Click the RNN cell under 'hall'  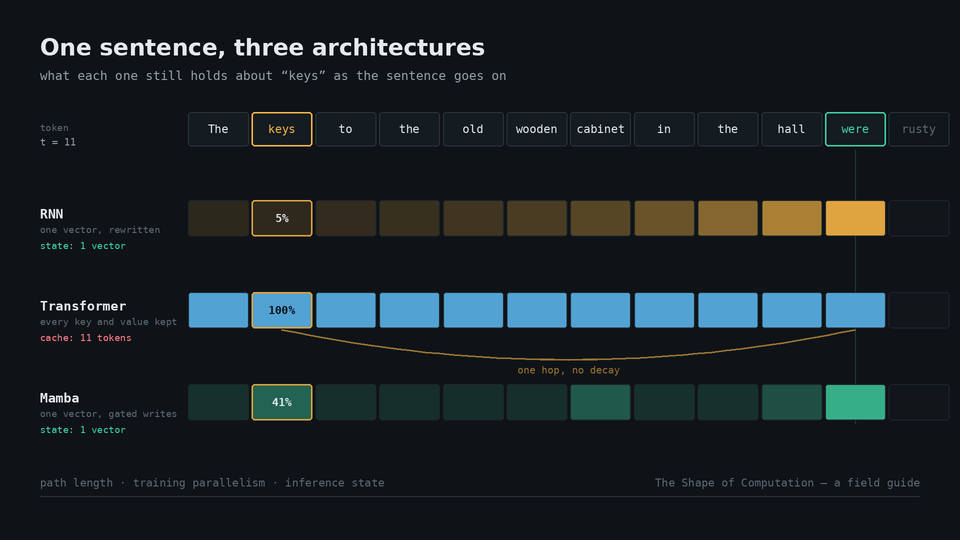[791, 218]
